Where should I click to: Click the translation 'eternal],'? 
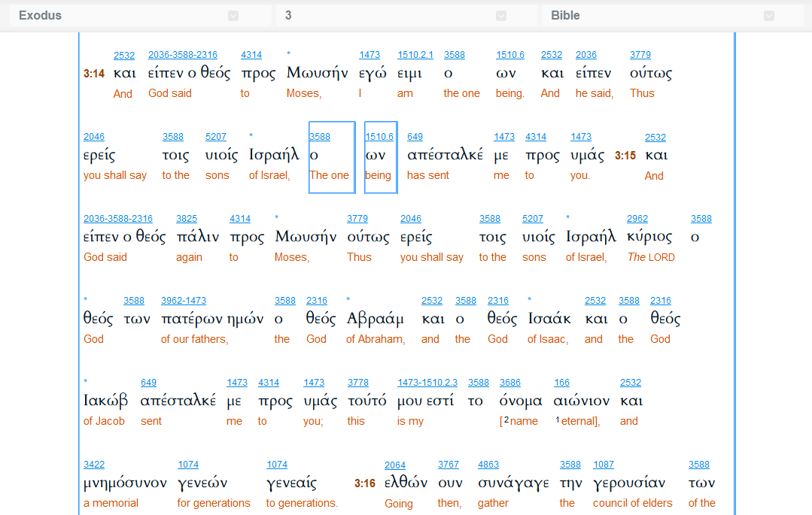580,421
